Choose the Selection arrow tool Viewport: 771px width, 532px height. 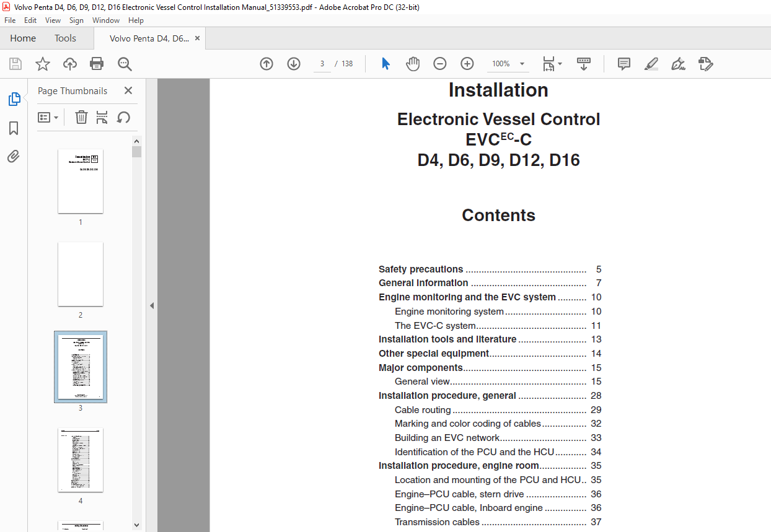[x=385, y=64]
